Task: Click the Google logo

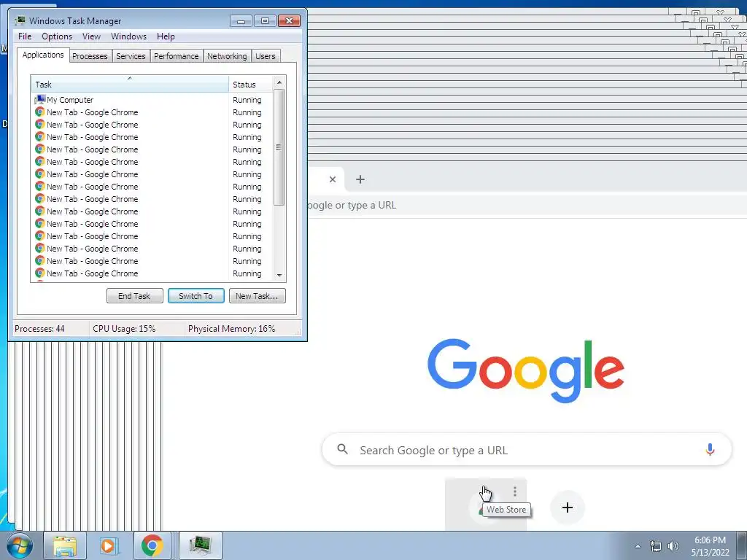Action: pos(525,370)
